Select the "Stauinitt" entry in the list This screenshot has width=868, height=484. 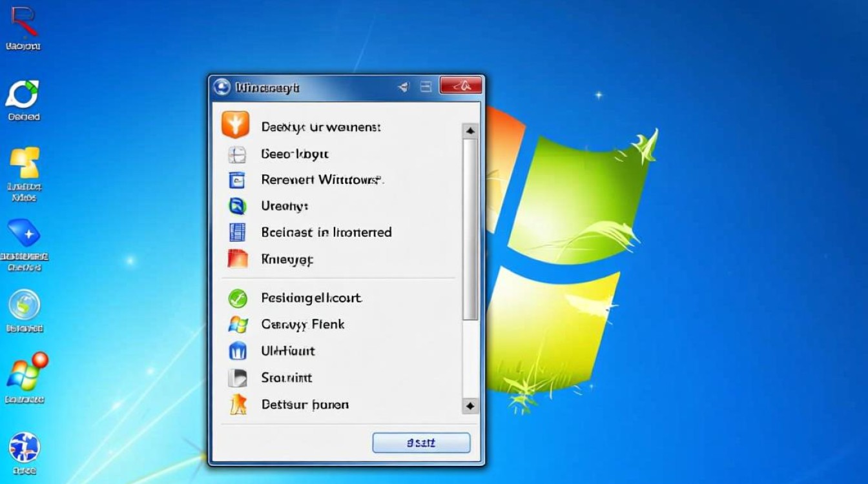287,378
